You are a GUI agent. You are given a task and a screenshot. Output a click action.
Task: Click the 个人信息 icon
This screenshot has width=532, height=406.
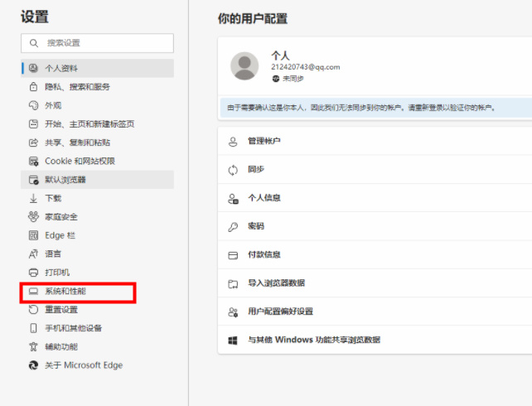coord(233,198)
